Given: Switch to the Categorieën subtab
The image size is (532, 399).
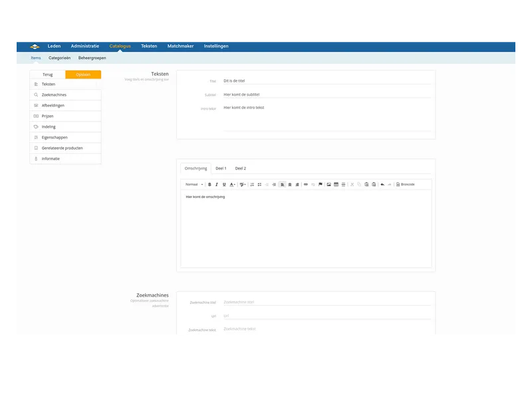Looking at the screenshot, I should [x=59, y=58].
